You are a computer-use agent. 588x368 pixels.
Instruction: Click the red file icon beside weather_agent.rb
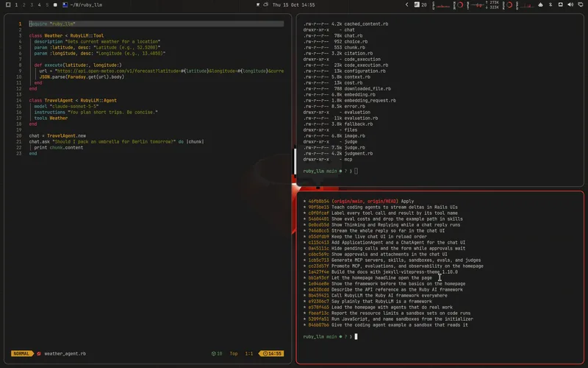click(x=39, y=354)
